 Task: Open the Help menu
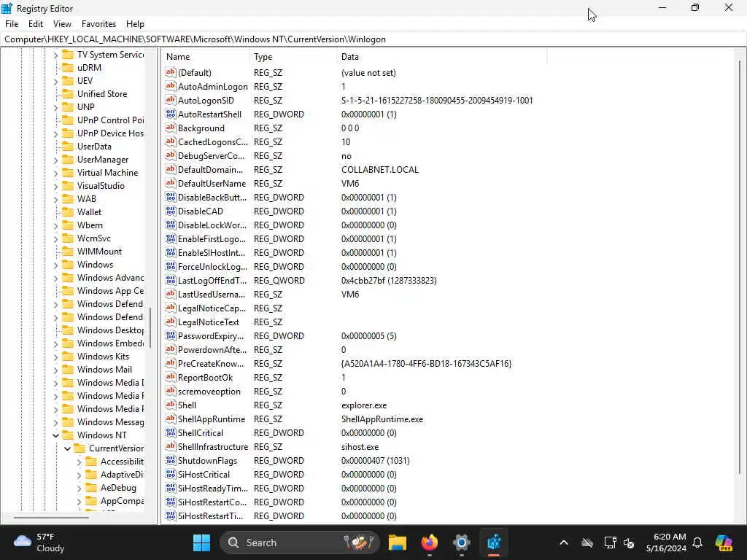pyautogui.click(x=135, y=24)
